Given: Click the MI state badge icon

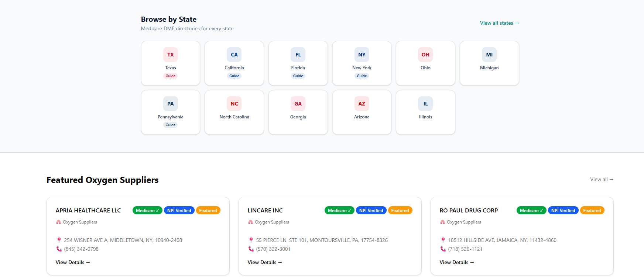Looking at the screenshot, I should (489, 55).
